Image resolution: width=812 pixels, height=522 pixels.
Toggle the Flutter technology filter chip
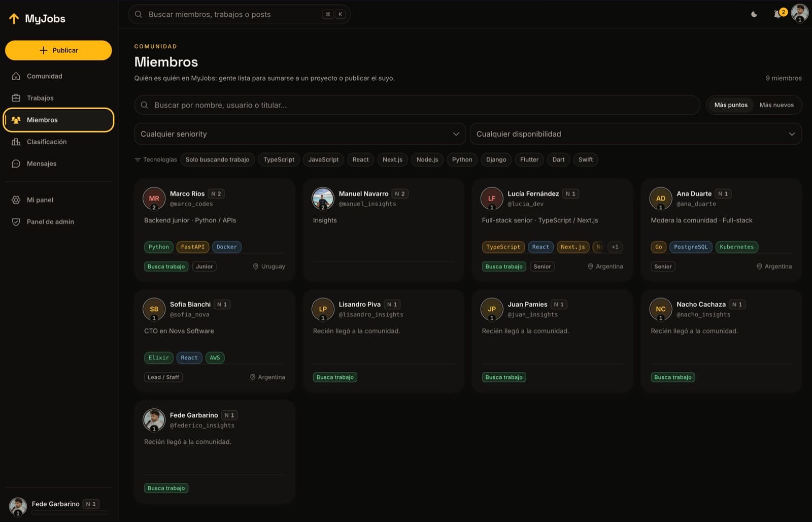529,159
